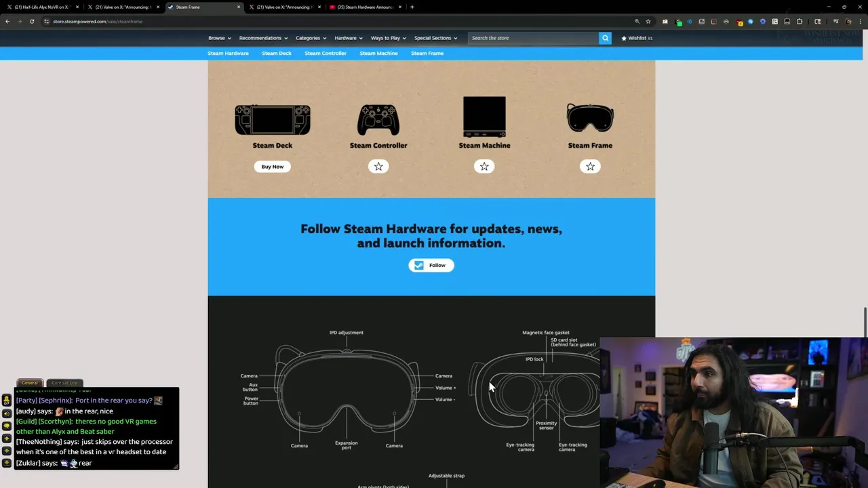Open the Categories dropdown
This screenshot has width=868, height=488.
(311, 38)
